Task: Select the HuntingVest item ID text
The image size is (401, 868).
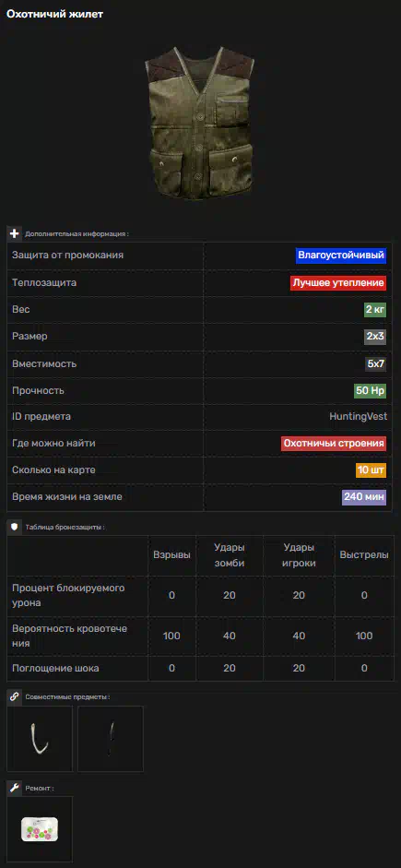Action: (x=359, y=417)
